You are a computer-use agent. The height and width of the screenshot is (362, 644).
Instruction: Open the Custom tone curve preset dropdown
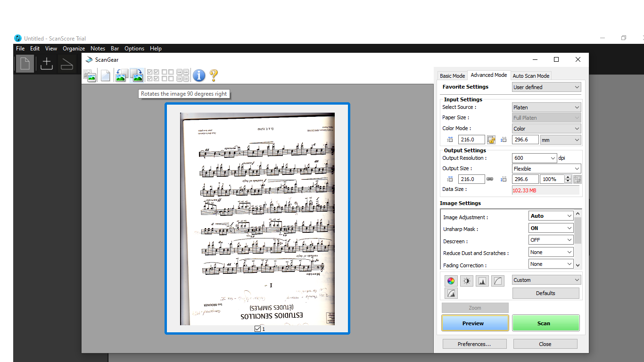(547, 280)
